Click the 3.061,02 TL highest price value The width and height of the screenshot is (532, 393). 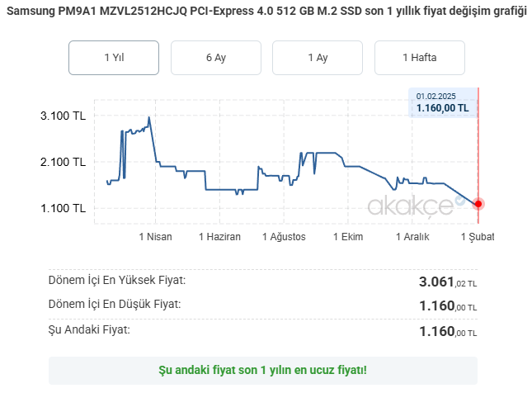click(x=448, y=282)
